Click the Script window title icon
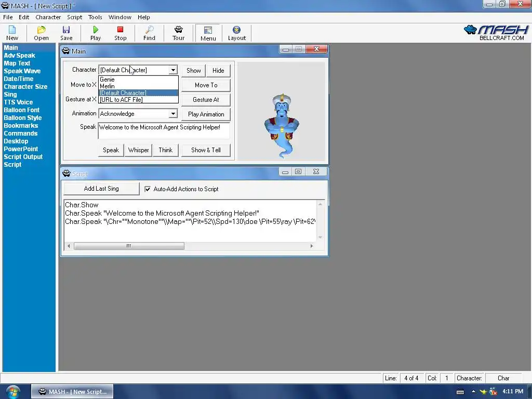 [66, 174]
